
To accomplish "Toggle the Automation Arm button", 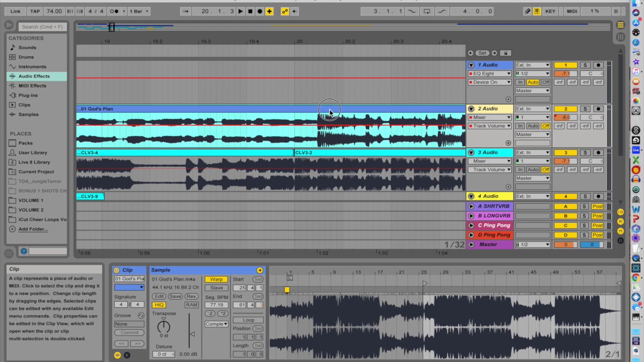I will pos(285,11).
